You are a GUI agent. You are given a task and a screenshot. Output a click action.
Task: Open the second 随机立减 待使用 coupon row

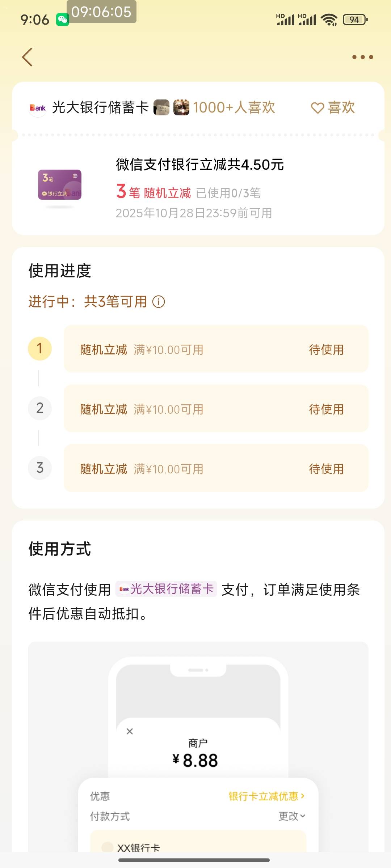(x=216, y=409)
